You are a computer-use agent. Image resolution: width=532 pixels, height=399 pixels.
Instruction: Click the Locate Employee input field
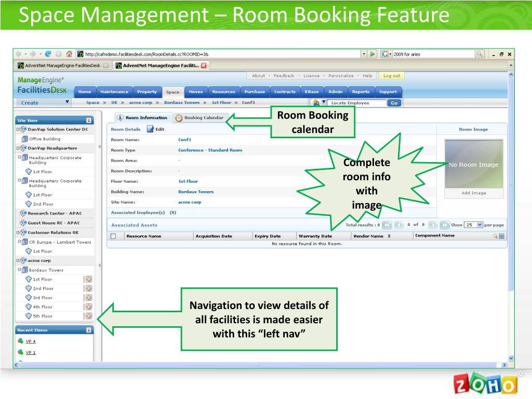[x=356, y=103]
